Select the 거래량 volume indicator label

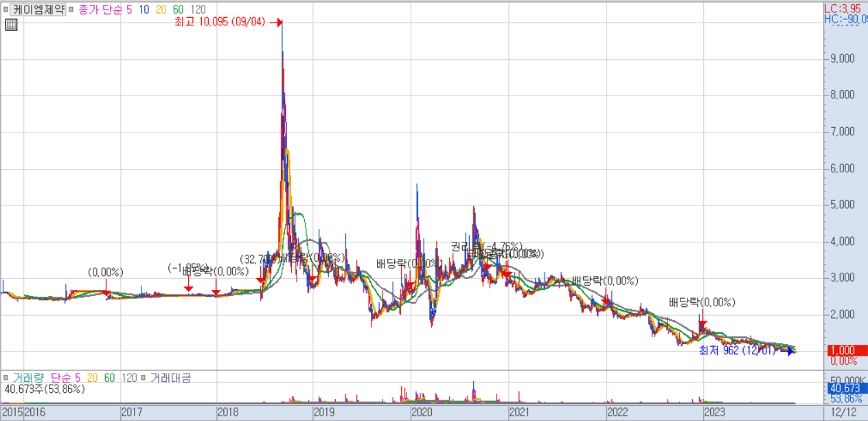coord(27,377)
